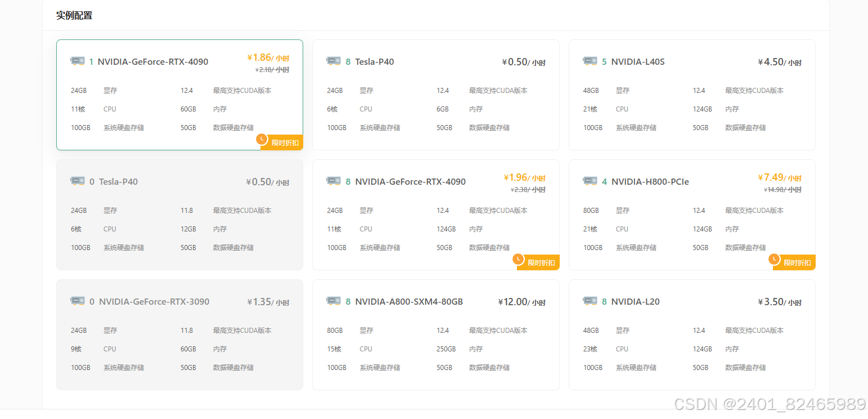Click the ¥12.00/小时 price on A800
The width and height of the screenshot is (868, 419).
[522, 302]
